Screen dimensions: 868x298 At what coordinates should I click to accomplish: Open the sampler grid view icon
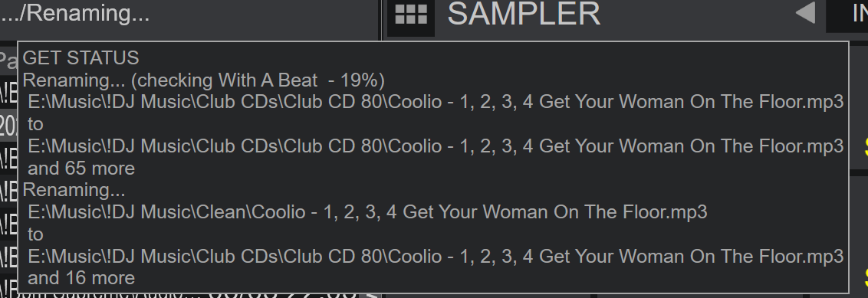411,15
